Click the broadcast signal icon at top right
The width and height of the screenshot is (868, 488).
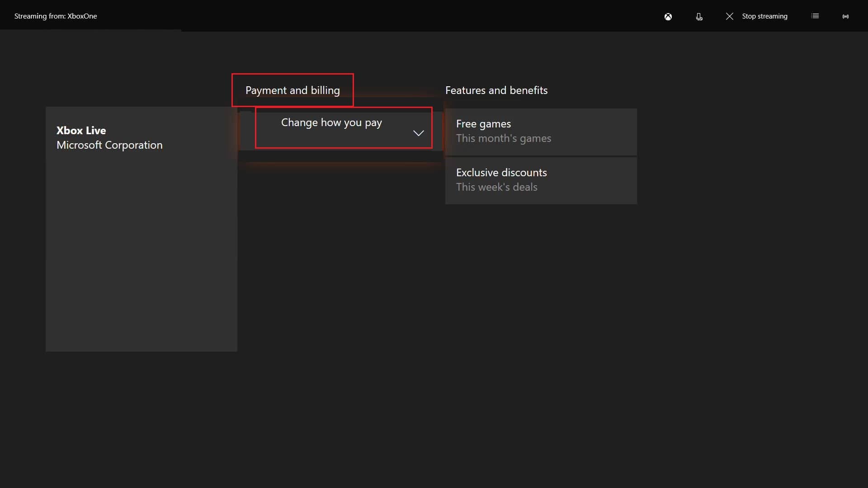(x=845, y=16)
